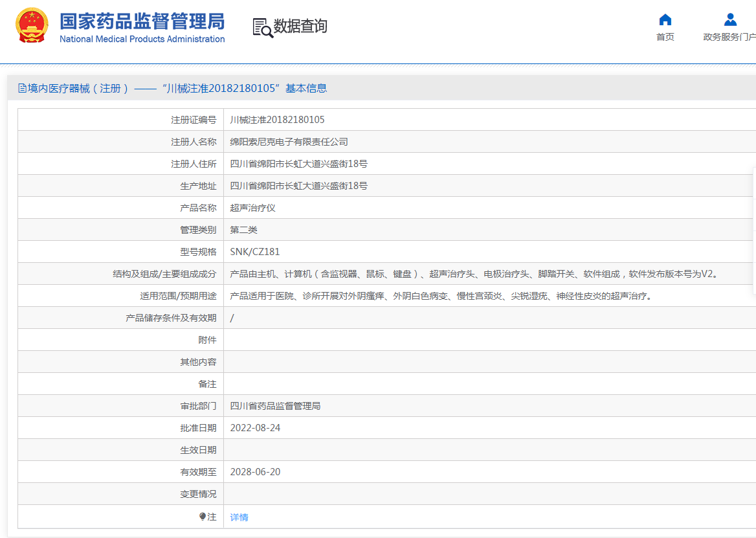The image size is (756, 538).
Task: Click the 备注 label
Action: coord(207,384)
